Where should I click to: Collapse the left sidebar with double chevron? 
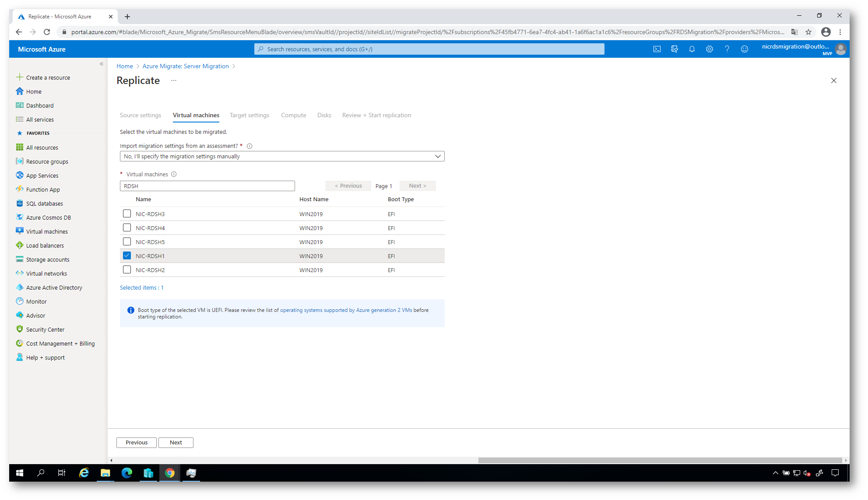tap(102, 64)
